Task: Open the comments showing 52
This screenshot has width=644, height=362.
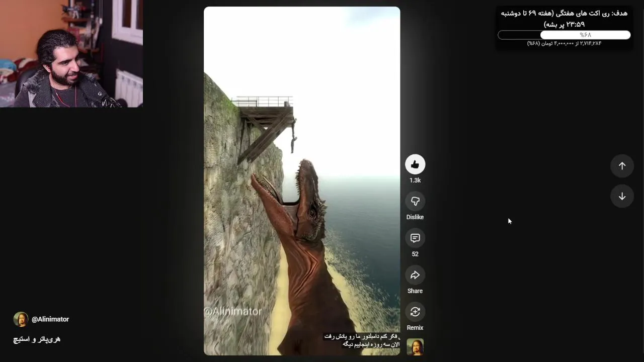Action: (415, 238)
